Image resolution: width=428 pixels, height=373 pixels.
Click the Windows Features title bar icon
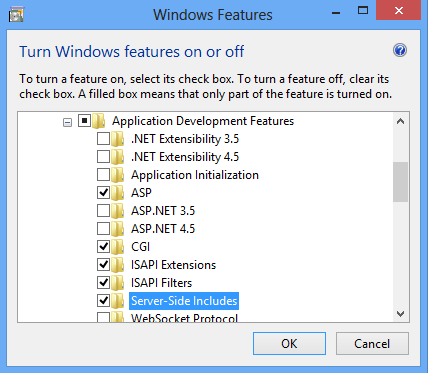(16, 15)
